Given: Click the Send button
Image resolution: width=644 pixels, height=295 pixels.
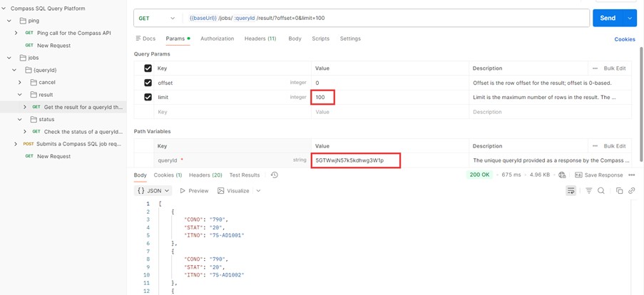Looking at the screenshot, I should (607, 18).
